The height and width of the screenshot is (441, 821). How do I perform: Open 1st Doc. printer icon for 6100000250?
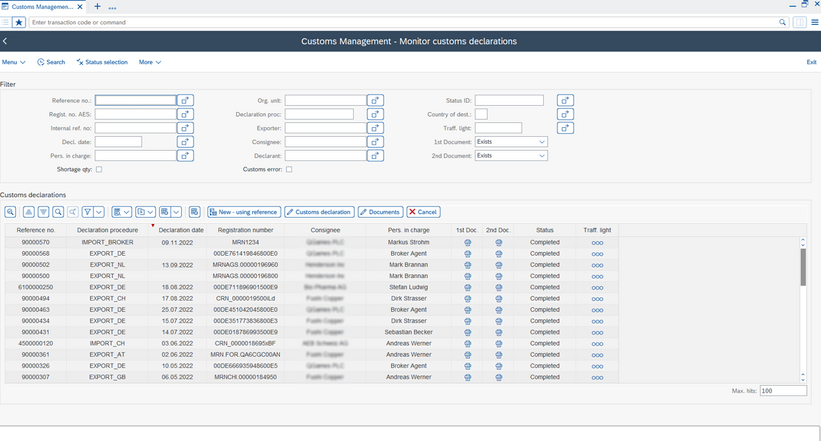coord(468,288)
